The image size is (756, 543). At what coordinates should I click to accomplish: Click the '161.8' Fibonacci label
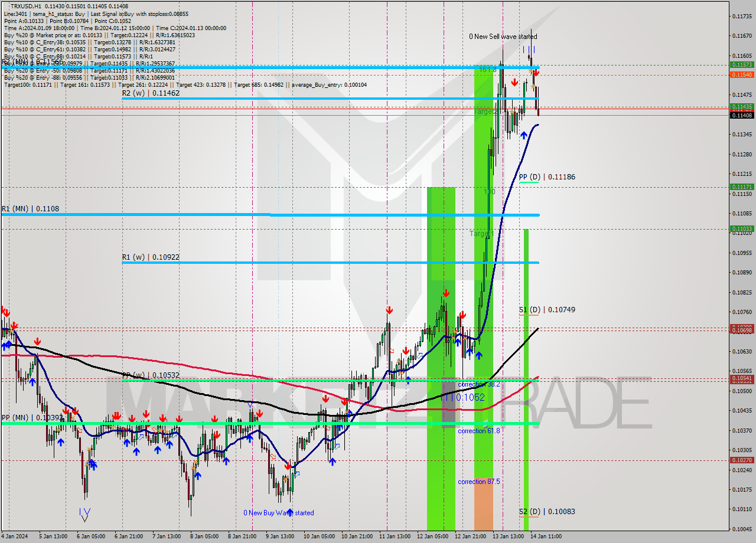pyautogui.click(x=487, y=70)
